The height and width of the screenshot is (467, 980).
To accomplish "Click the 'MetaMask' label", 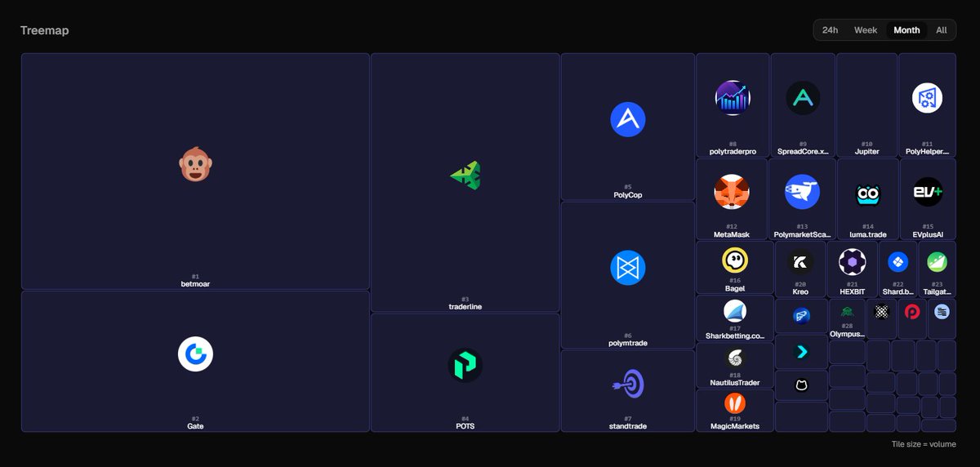I will coord(732,234).
